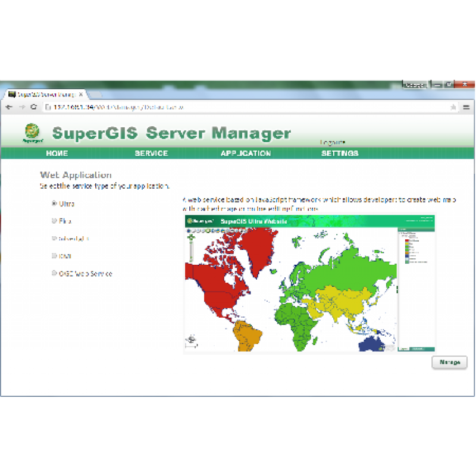The image size is (476, 476).
Task: Choose the OGC Web Service option
Action: pos(54,273)
